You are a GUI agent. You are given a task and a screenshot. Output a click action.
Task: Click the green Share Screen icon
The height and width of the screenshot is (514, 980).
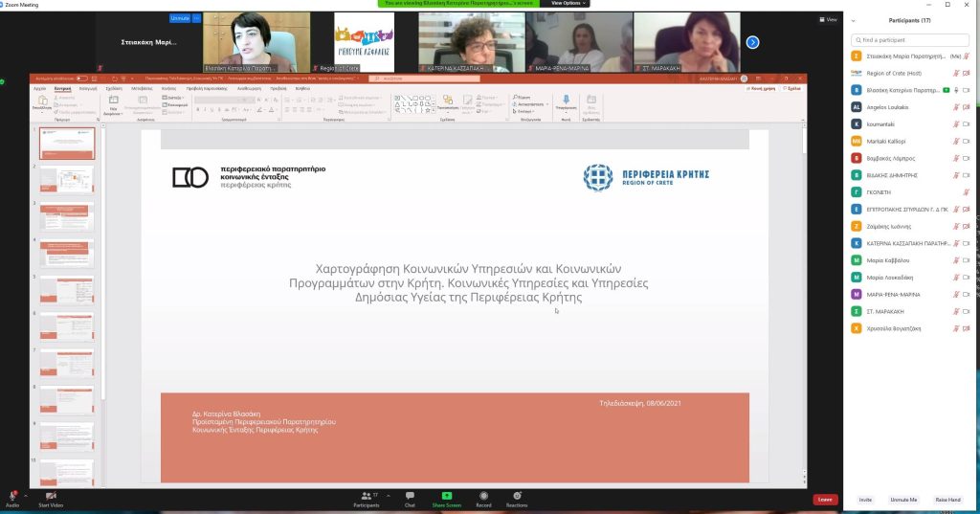(x=446, y=496)
